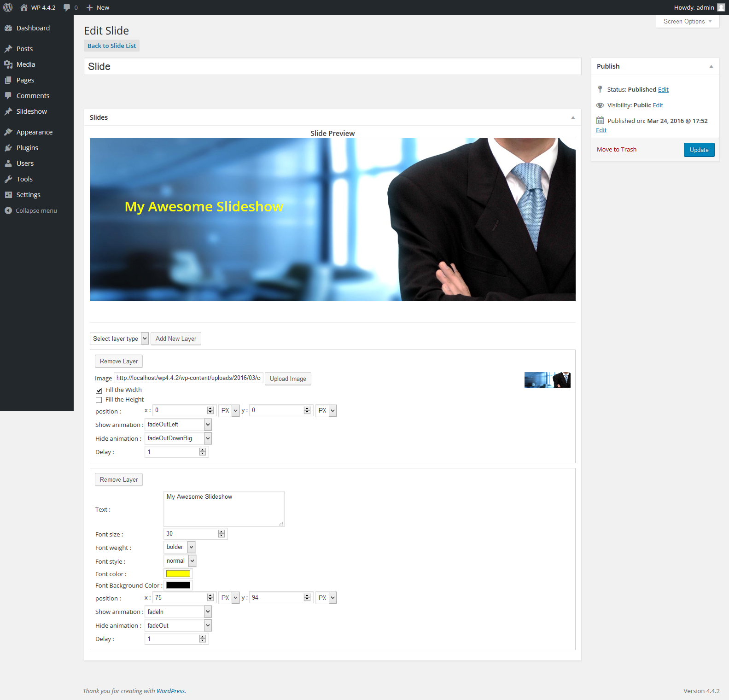Expand the fadeOutDownBig hide animation dropdown
Image resolution: width=729 pixels, height=700 pixels.
pyautogui.click(x=178, y=438)
